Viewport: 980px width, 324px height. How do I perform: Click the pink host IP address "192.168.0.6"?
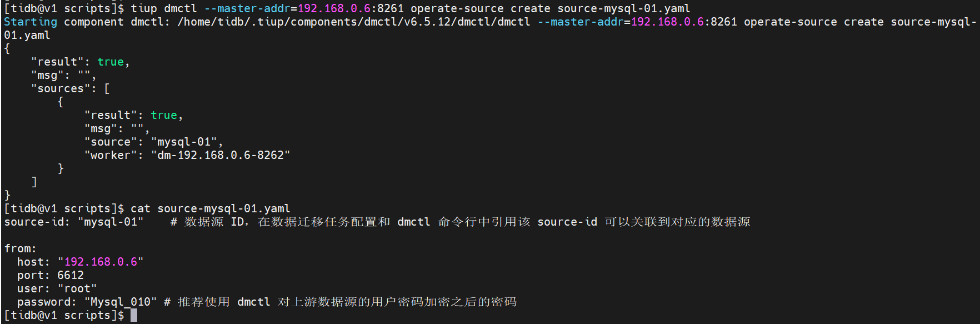point(101,262)
